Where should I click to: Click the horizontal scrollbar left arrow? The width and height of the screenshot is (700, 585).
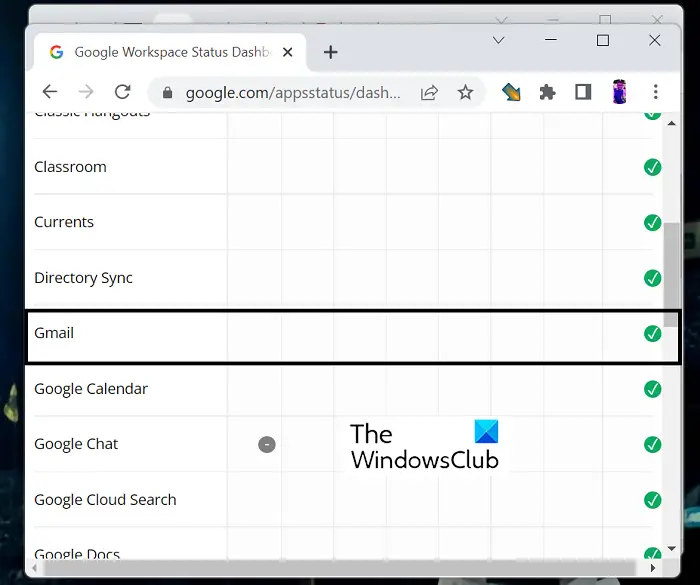pyautogui.click(x=35, y=568)
